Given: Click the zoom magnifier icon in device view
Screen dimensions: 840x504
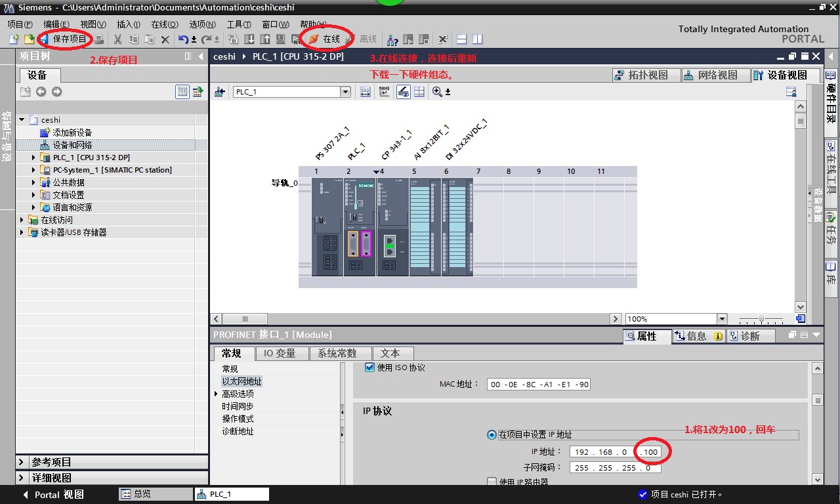Looking at the screenshot, I should 437,92.
